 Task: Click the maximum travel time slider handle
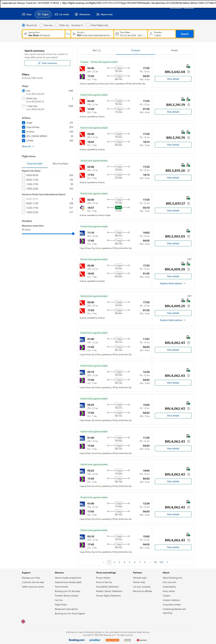73,234
